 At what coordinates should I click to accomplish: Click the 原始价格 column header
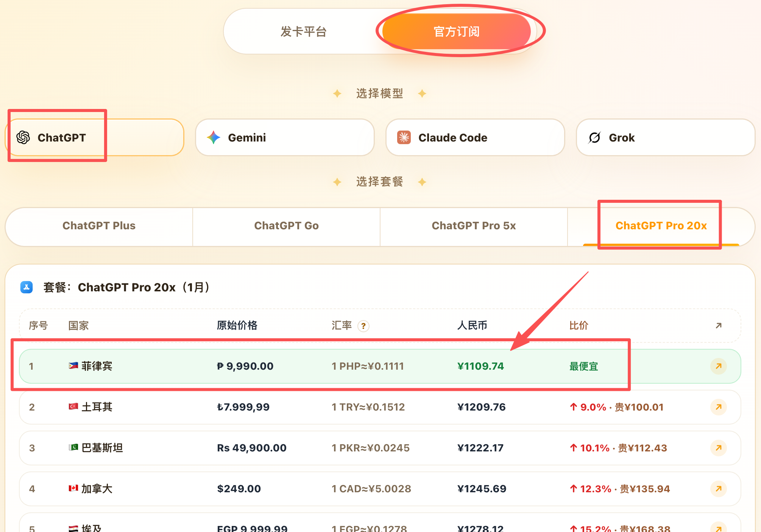[237, 325]
